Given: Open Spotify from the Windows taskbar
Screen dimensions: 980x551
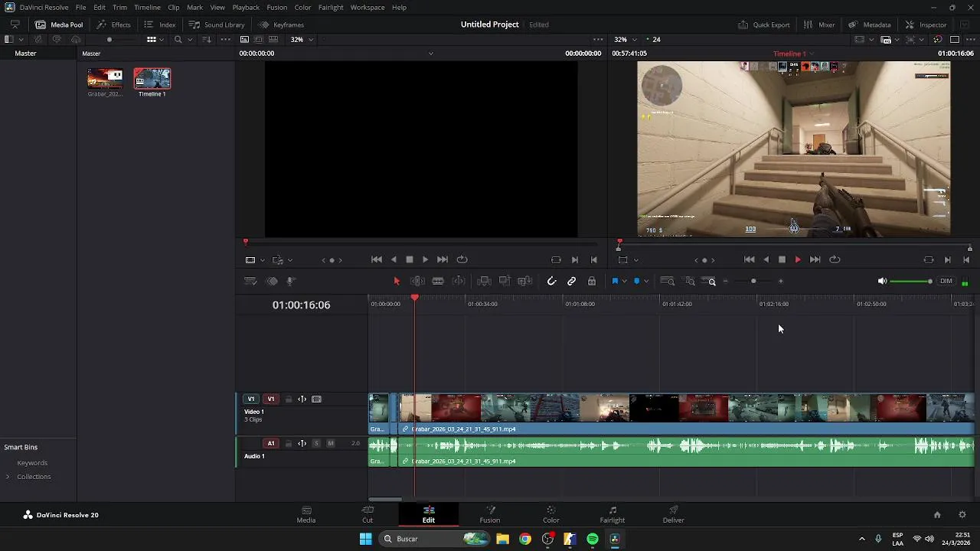Looking at the screenshot, I should tap(593, 539).
